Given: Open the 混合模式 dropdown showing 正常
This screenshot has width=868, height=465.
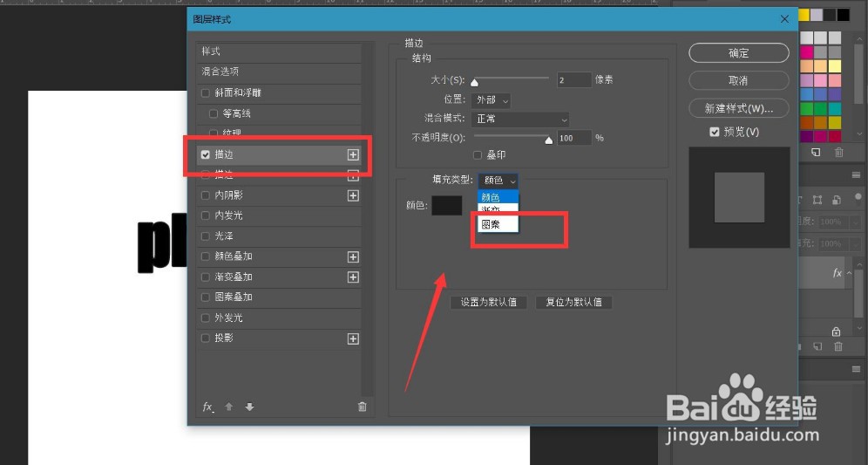Looking at the screenshot, I should [519, 120].
